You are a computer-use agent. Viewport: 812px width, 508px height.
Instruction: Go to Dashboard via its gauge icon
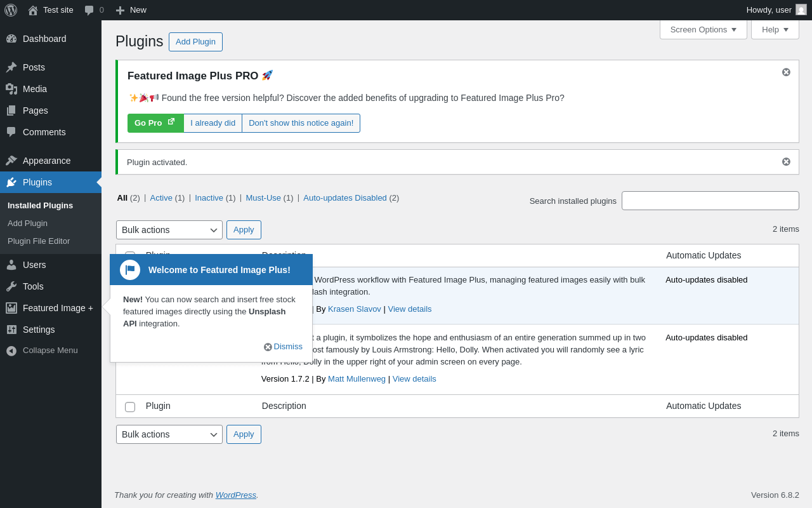(11, 39)
